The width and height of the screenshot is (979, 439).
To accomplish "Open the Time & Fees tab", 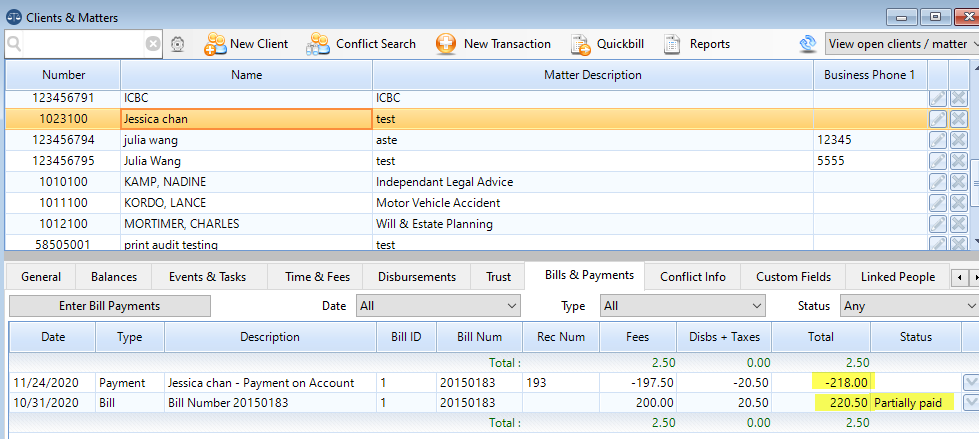I will [317, 277].
